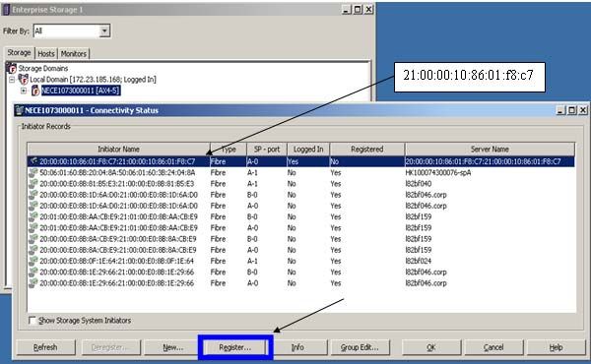Select initiator 50:06:01:60:8B:20:04:8A row
The image size is (591, 364).
point(301,172)
